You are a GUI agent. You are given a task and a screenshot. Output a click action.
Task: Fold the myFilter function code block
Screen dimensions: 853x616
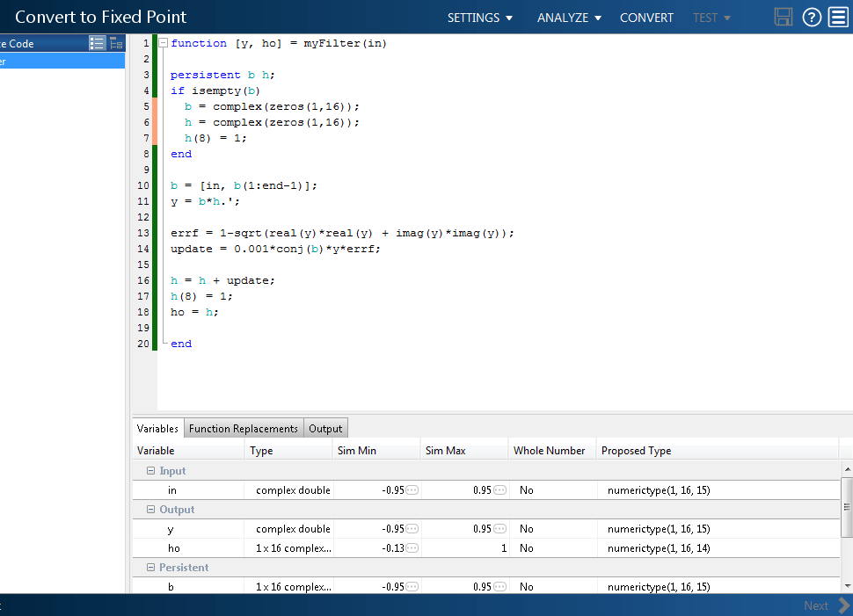click(x=164, y=43)
